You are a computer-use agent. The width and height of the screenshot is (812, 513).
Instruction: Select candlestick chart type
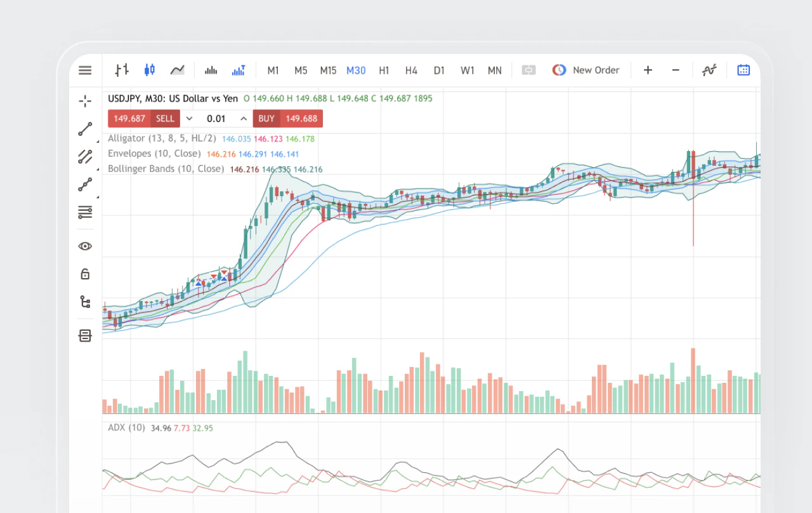pyautogui.click(x=149, y=70)
